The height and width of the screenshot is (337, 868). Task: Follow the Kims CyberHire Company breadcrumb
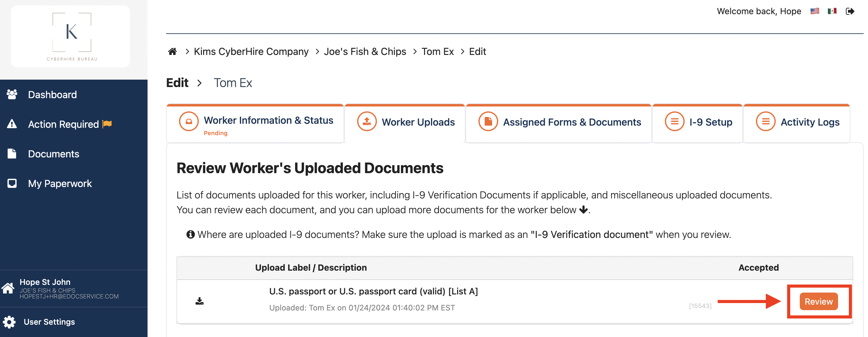coord(251,52)
